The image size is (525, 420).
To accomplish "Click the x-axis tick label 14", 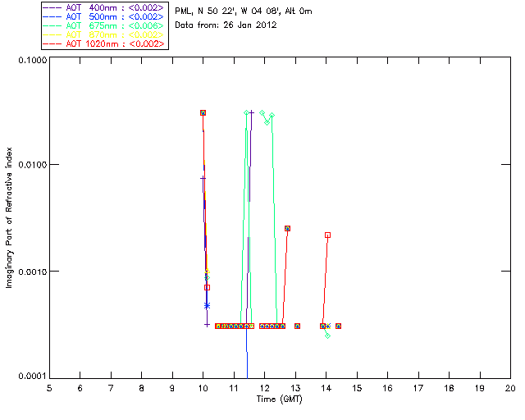I will [326, 388].
